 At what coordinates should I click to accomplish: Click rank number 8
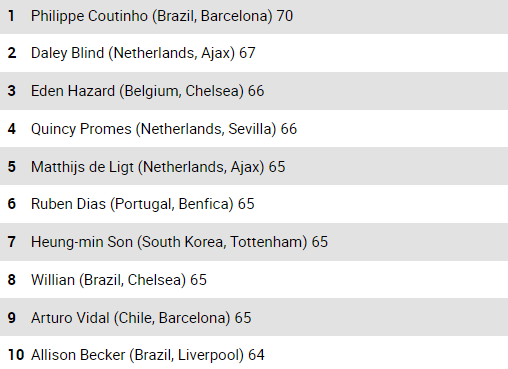point(12,280)
